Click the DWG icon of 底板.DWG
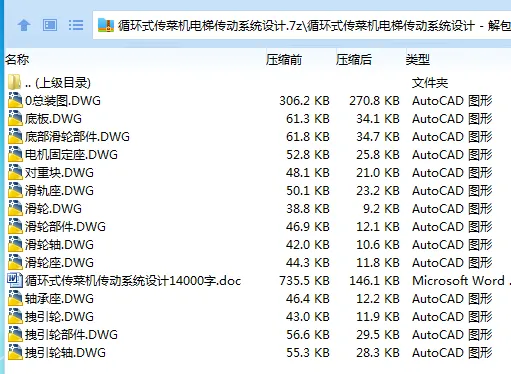The height and width of the screenshot is (374, 511). point(15,119)
